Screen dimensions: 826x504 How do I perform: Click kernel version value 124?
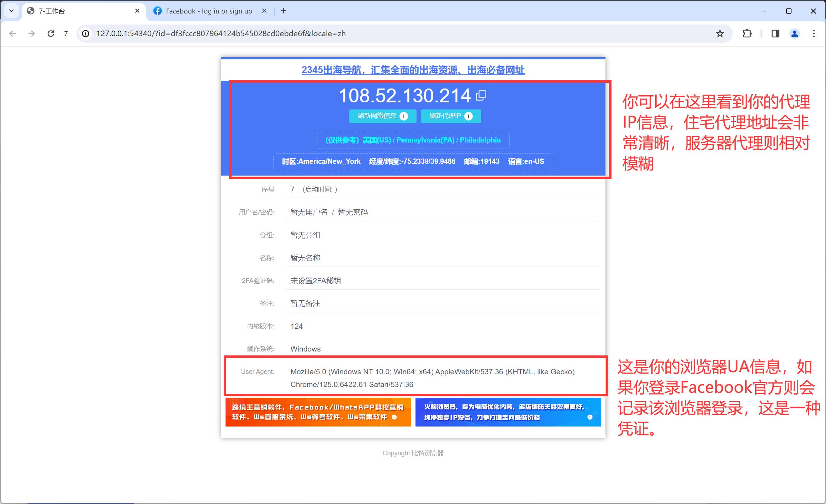point(296,326)
